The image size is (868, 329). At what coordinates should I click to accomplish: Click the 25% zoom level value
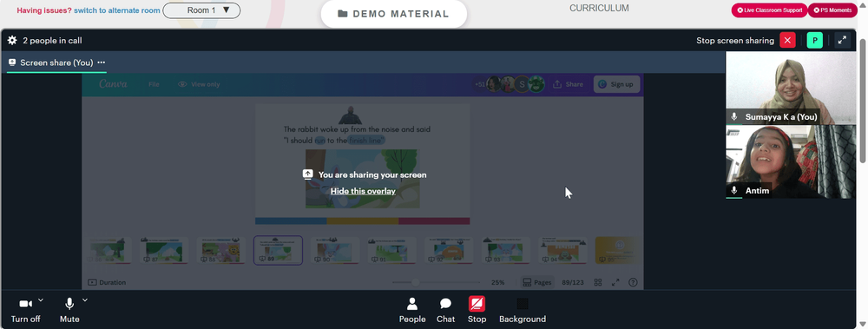click(x=497, y=282)
